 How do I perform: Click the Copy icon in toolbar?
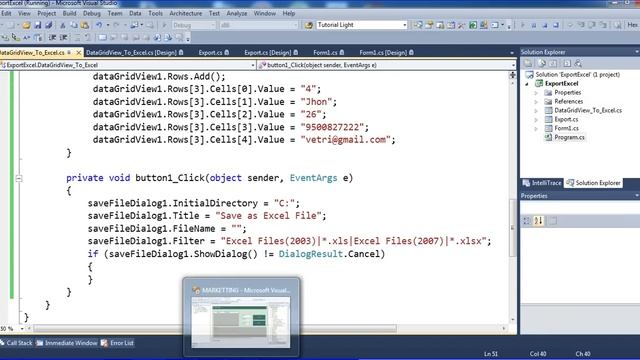pos(73,25)
